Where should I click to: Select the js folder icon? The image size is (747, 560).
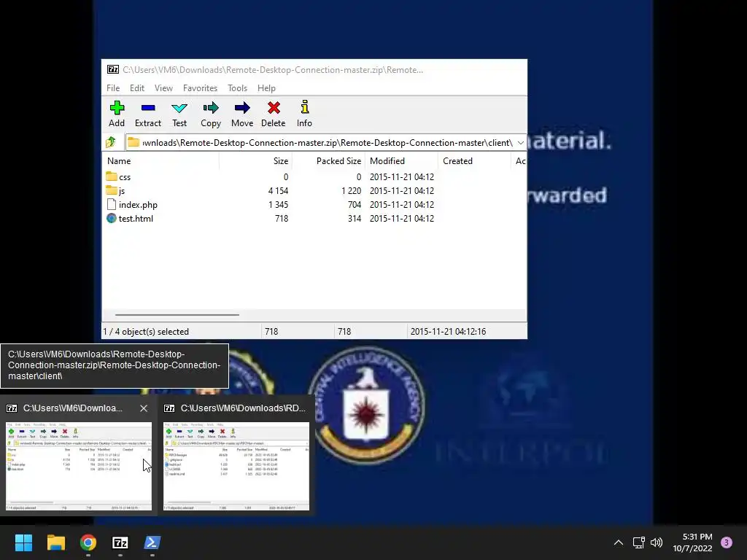pyautogui.click(x=112, y=190)
